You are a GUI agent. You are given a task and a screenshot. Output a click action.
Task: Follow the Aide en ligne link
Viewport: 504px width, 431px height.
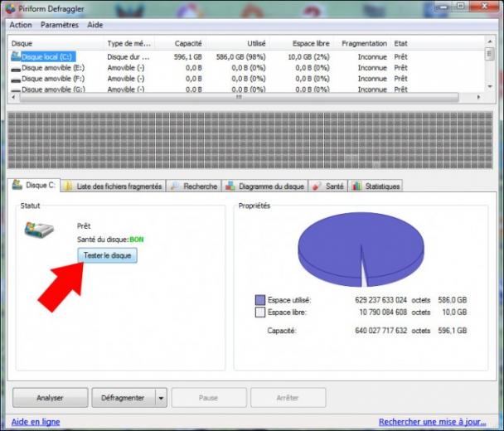36,422
